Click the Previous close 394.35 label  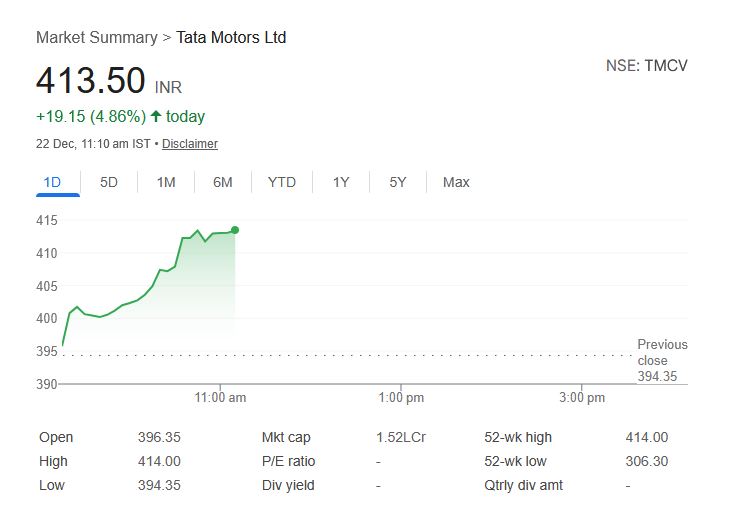point(662,360)
